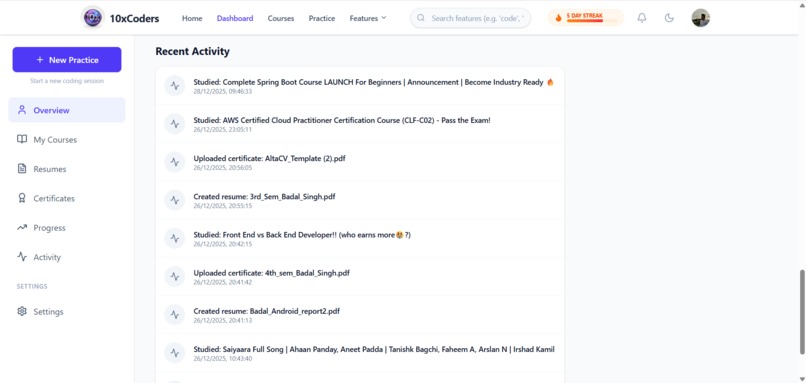Open the 5 Day Streak badge
The image size is (806, 383).
pos(585,18)
